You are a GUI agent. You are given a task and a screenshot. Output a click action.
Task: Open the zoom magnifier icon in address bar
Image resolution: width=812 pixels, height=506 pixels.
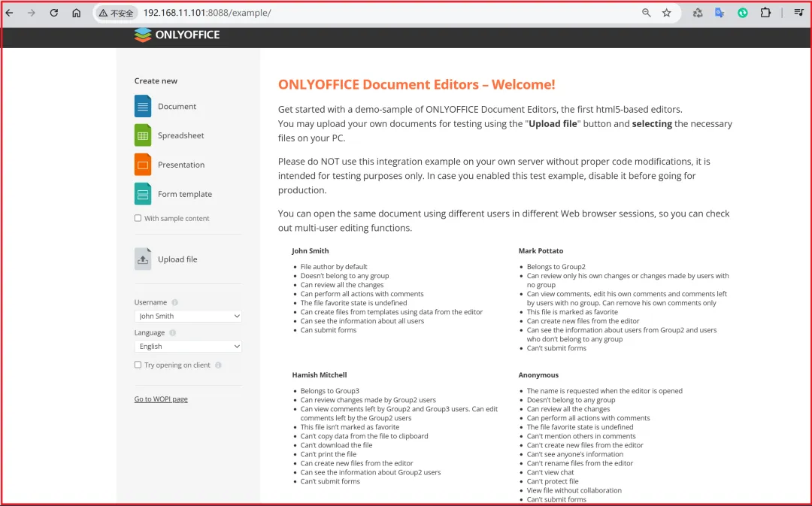pyautogui.click(x=647, y=13)
